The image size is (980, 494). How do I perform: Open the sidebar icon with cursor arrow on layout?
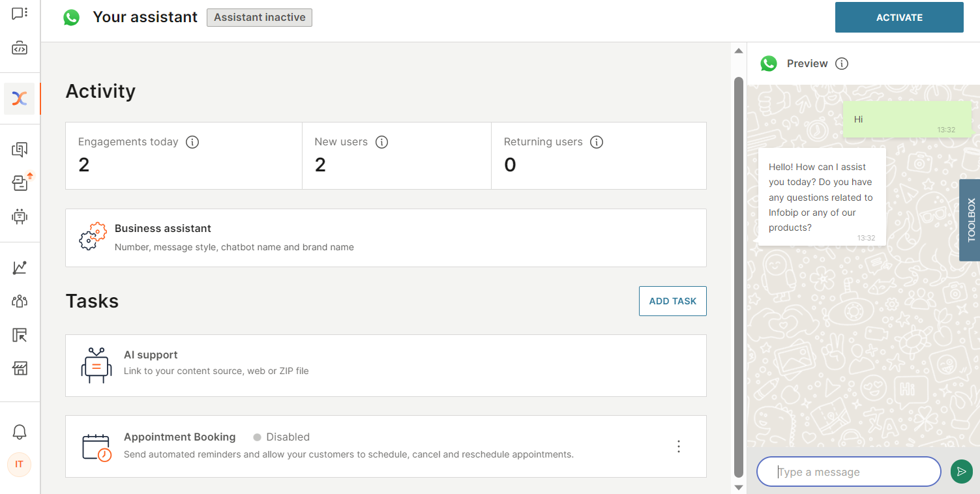point(20,335)
